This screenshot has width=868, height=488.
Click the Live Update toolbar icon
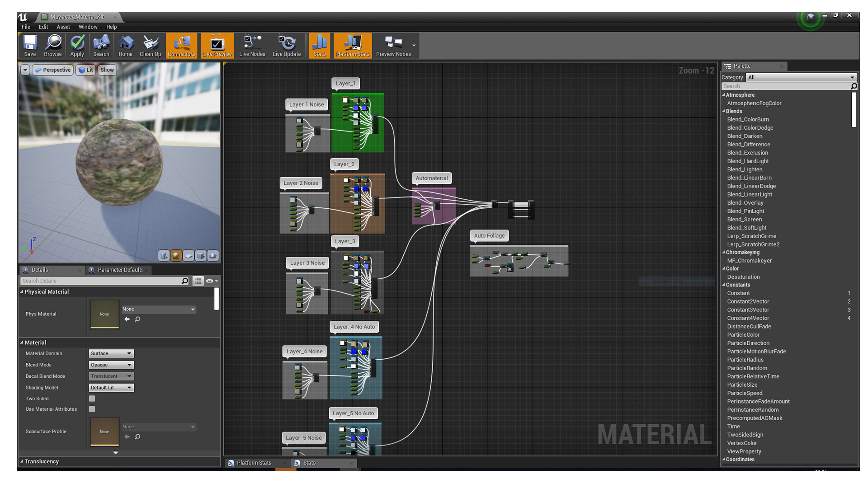(x=287, y=45)
